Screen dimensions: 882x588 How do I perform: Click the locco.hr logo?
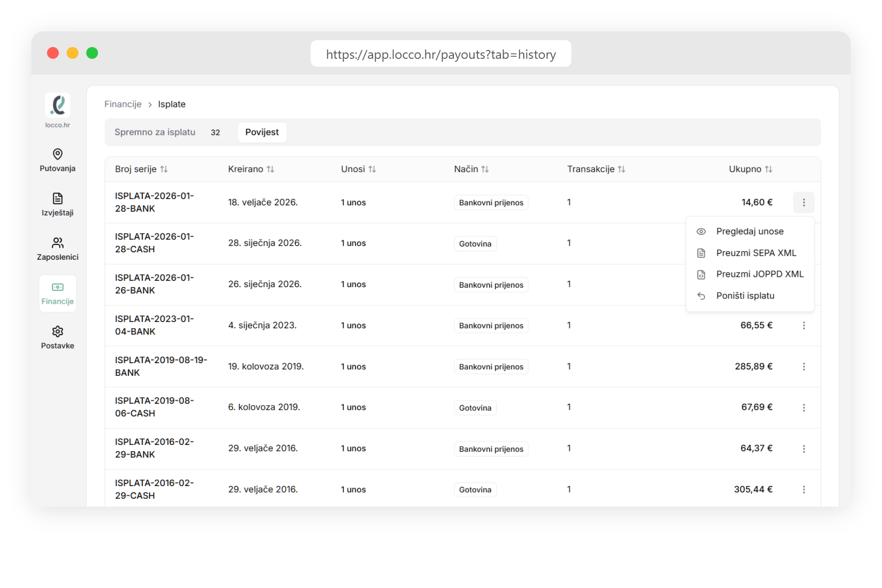click(58, 105)
